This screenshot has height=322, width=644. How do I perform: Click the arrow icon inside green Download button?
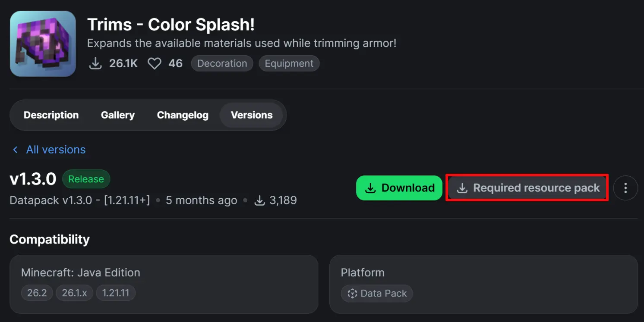[x=370, y=188]
